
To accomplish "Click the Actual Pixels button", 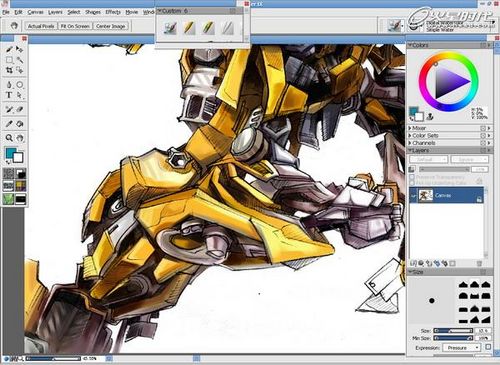I will tap(41, 26).
